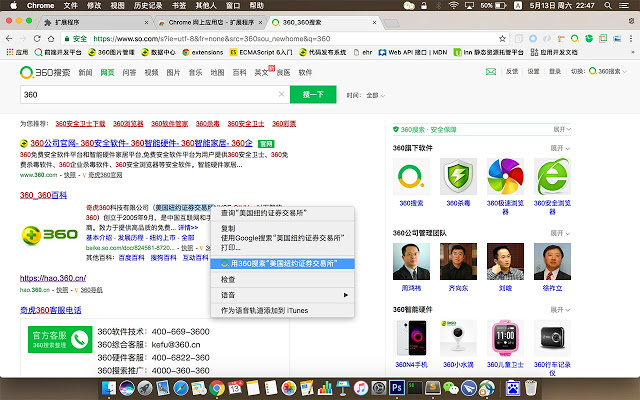The image size is (640, 400).
Task: Open the 360儿童卫士 watch thumbnail
Action: [x=505, y=338]
